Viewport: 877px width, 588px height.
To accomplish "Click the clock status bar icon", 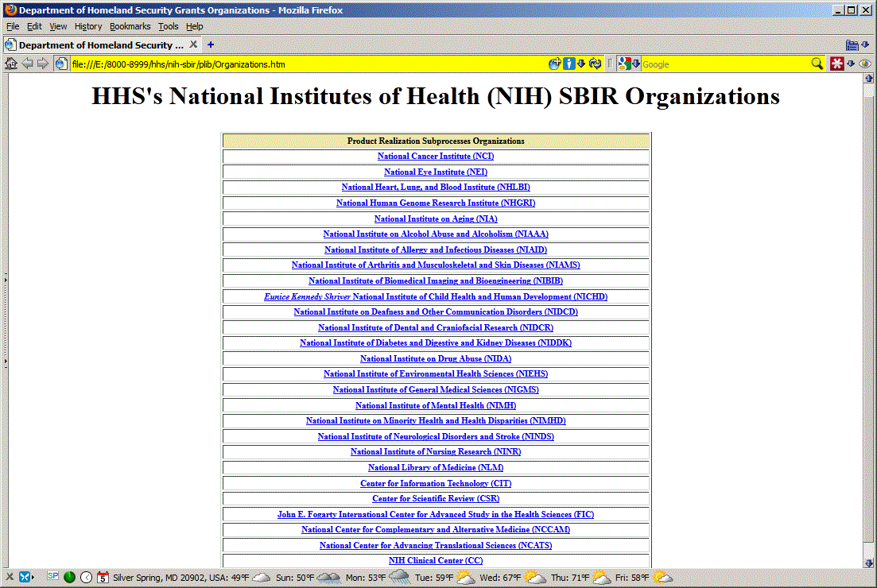I will click(86, 577).
